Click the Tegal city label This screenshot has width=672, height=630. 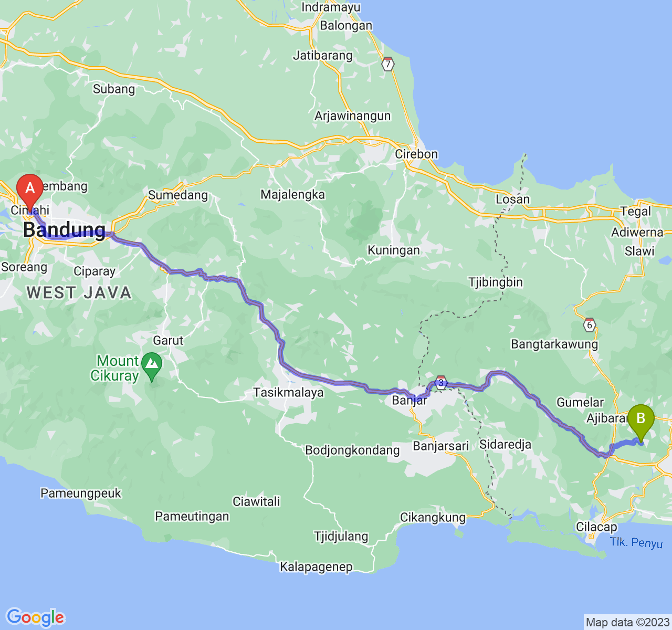pos(636,212)
